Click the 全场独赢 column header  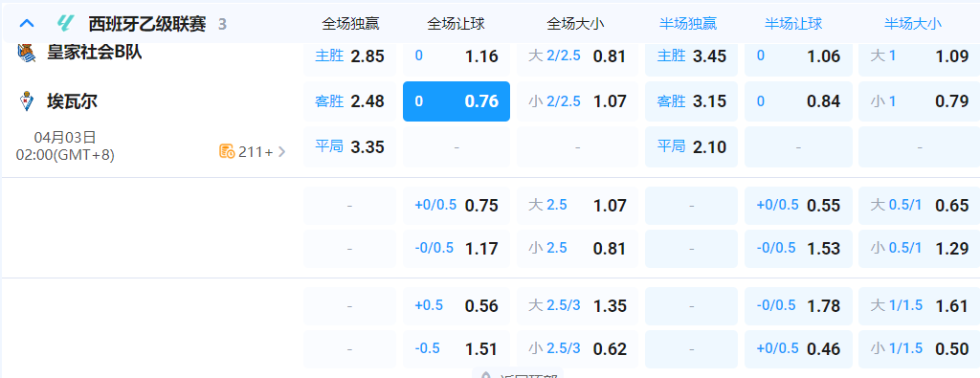point(350,24)
